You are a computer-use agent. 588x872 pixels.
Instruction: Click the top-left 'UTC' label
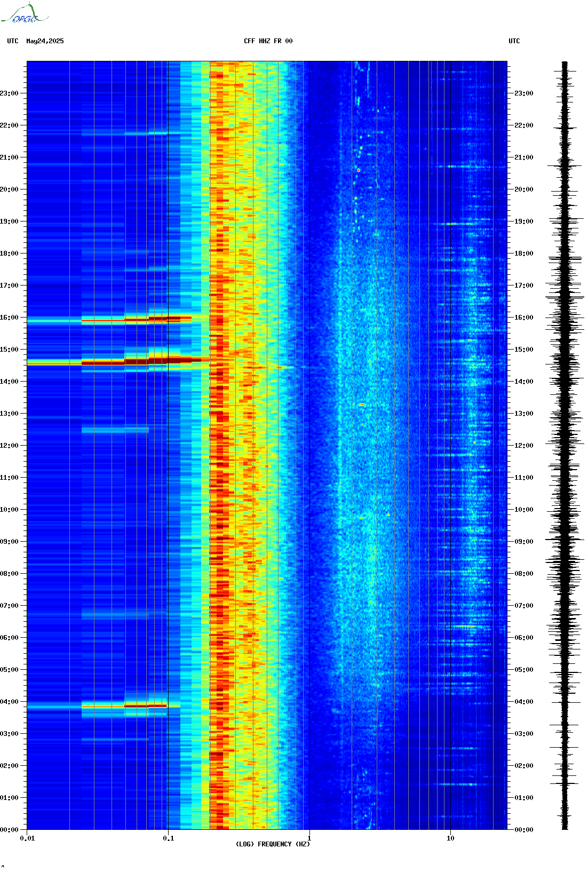(13, 41)
